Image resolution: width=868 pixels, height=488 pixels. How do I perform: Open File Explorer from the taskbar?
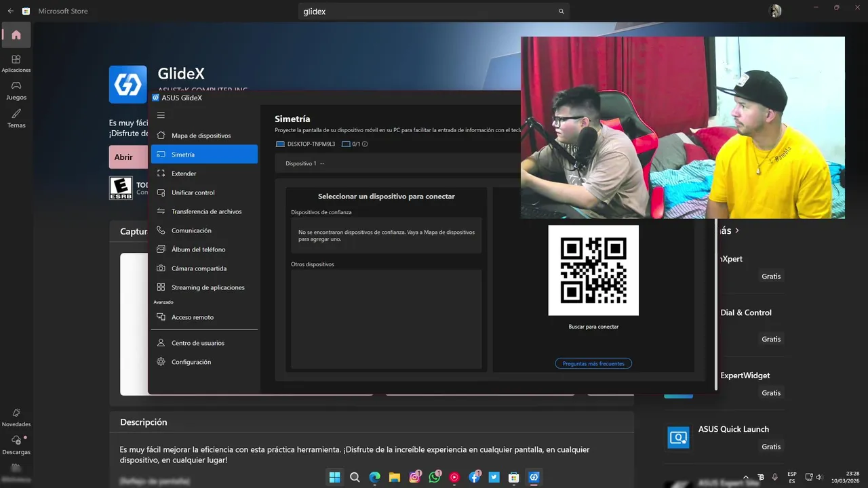395,477
